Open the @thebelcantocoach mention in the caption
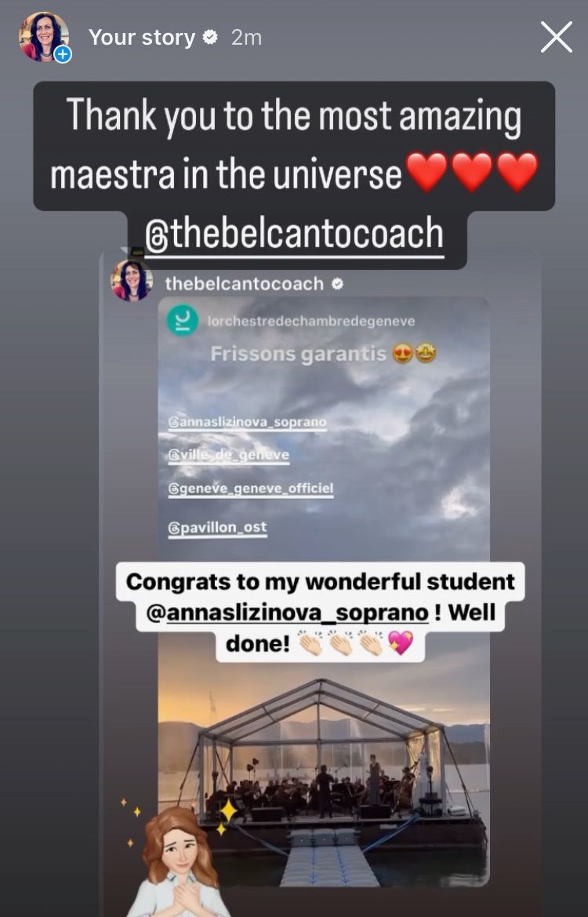This screenshot has width=588, height=917. coord(294,234)
